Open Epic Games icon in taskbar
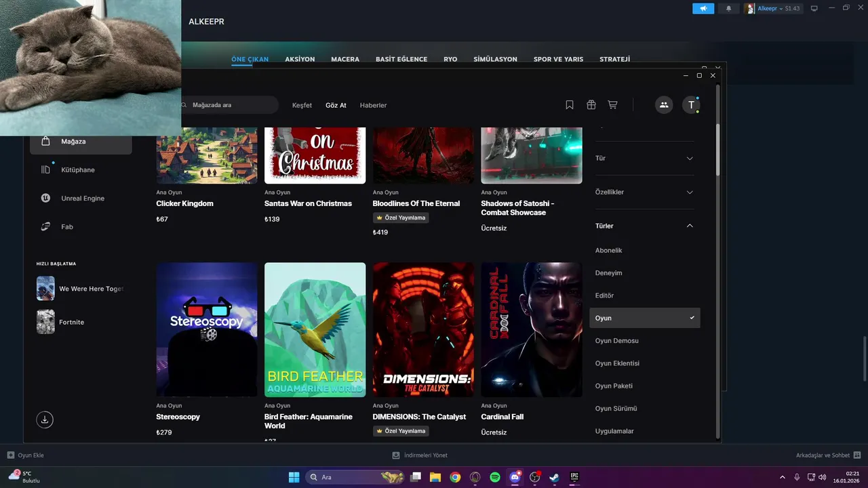 pos(574,477)
